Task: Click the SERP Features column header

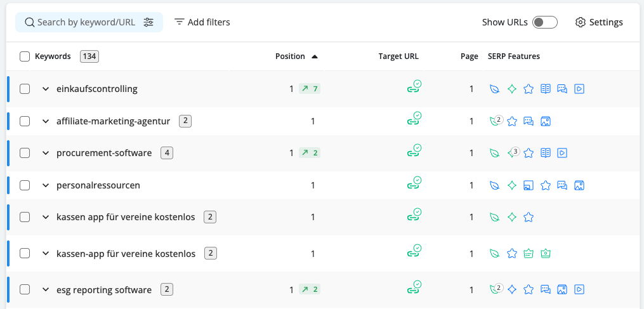Action: click(514, 56)
